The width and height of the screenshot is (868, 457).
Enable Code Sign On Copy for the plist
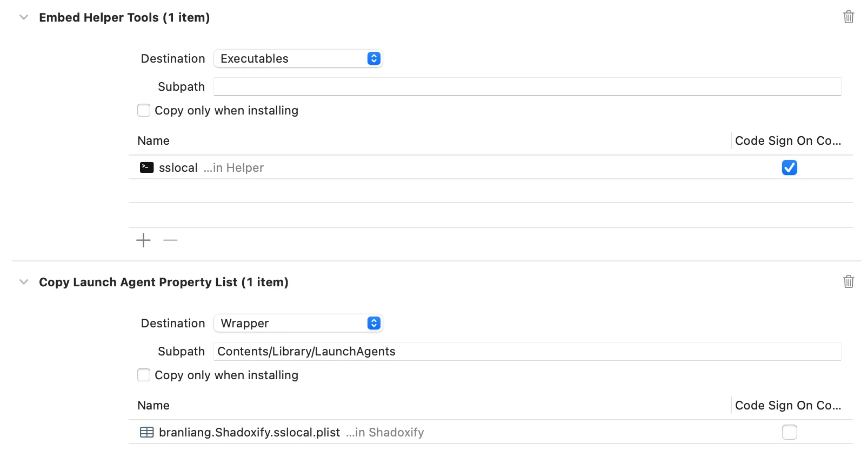pos(790,432)
